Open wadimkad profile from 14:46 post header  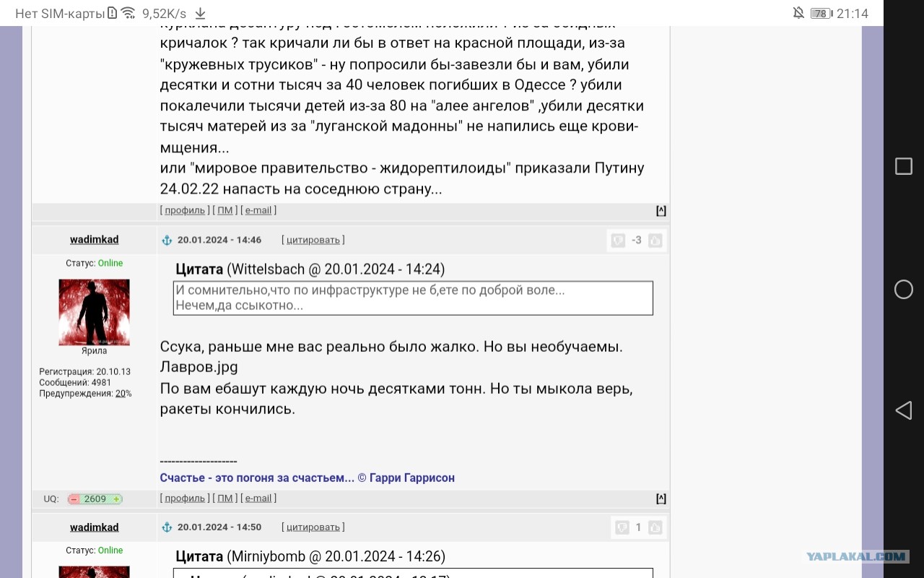tap(95, 240)
